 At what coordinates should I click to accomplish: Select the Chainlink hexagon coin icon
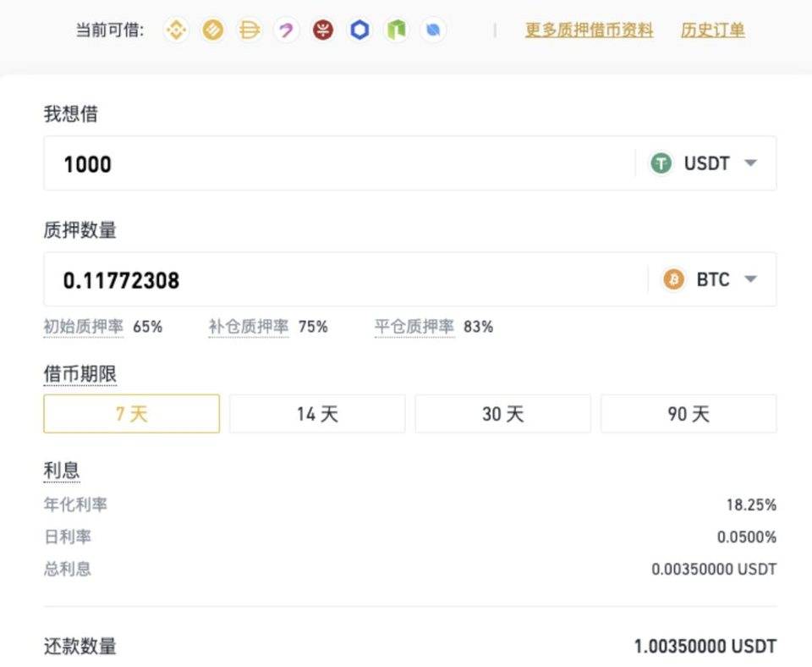pyautogui.click(x=359, y=30)
